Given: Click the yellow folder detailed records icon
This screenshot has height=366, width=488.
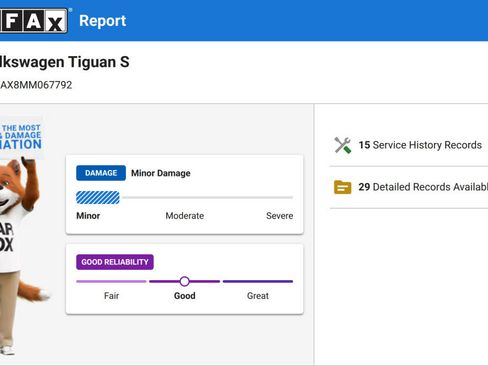Looking at the screenshot, I should coord(343,187).
